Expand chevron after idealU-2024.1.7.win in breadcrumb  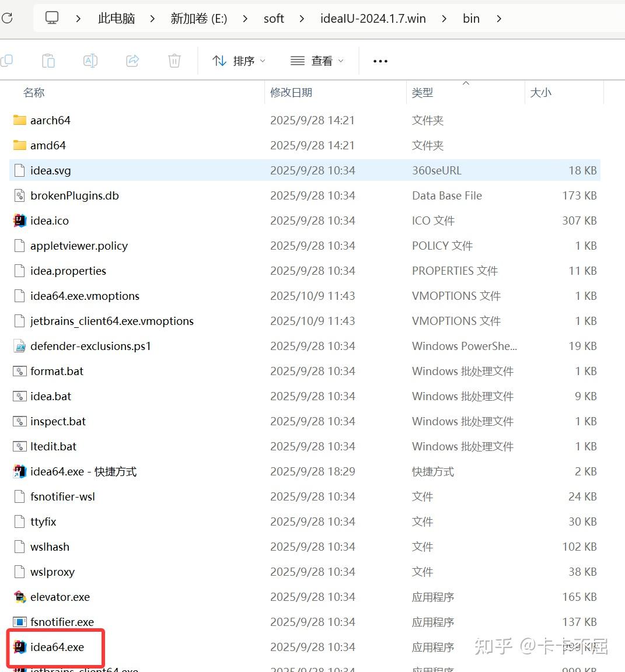444,19
